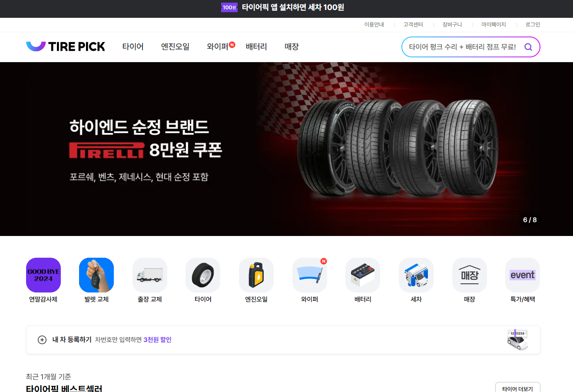Open 배터리 in the main navigation
Screen dimensions: 573x392
(256, 47)
